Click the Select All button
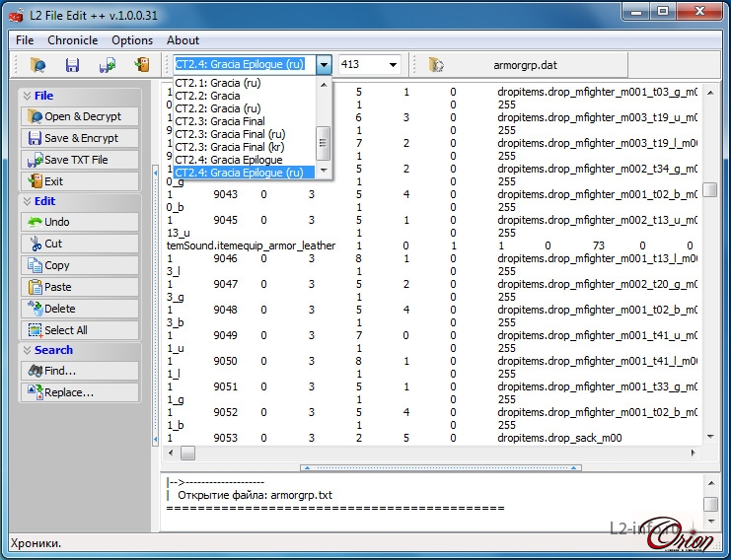 point(80,330)
